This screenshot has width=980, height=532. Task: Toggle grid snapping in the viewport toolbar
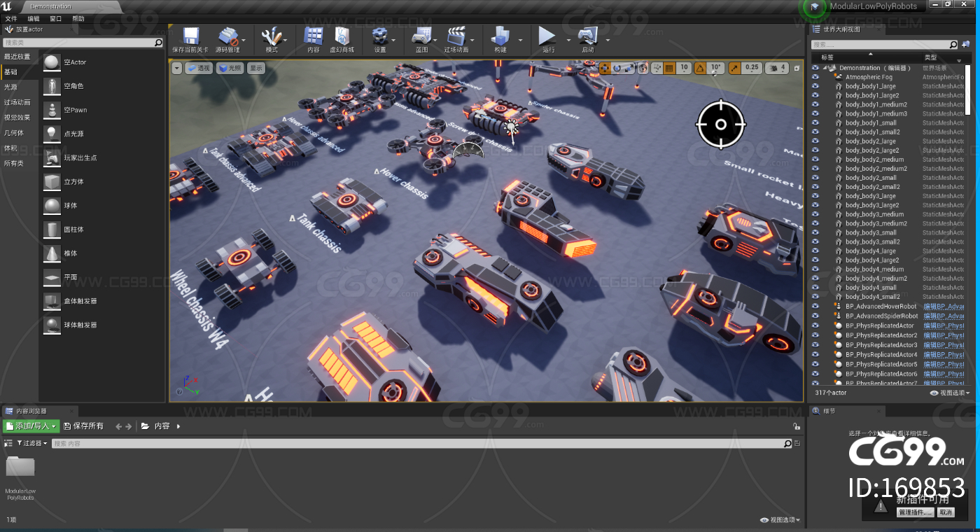click(x=668, y=68)
